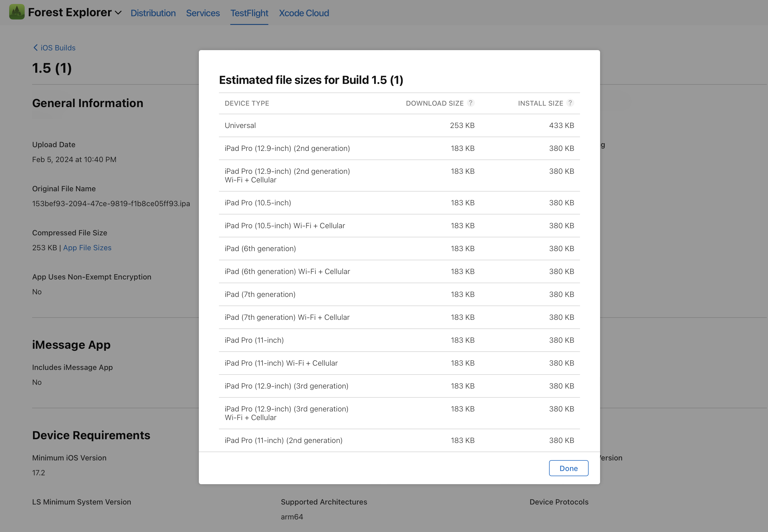Click the Forest Explorer tree logo icon

click(16, 12)
